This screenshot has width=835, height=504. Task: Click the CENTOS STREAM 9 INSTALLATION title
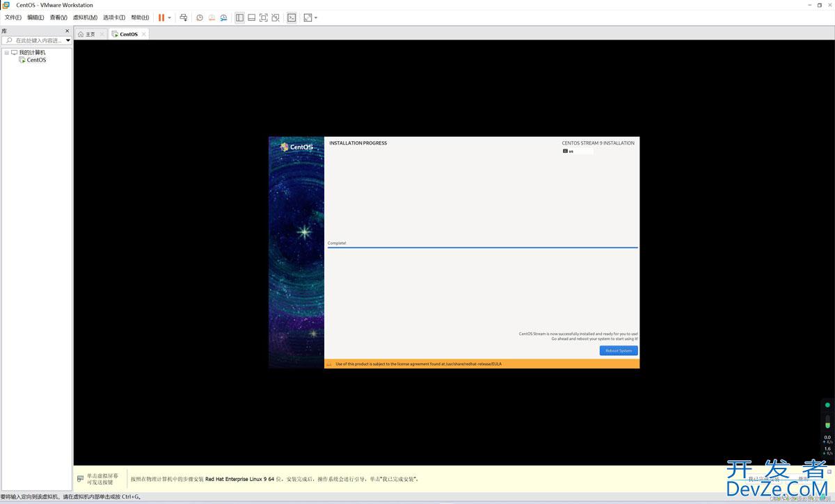coord(598,143)
